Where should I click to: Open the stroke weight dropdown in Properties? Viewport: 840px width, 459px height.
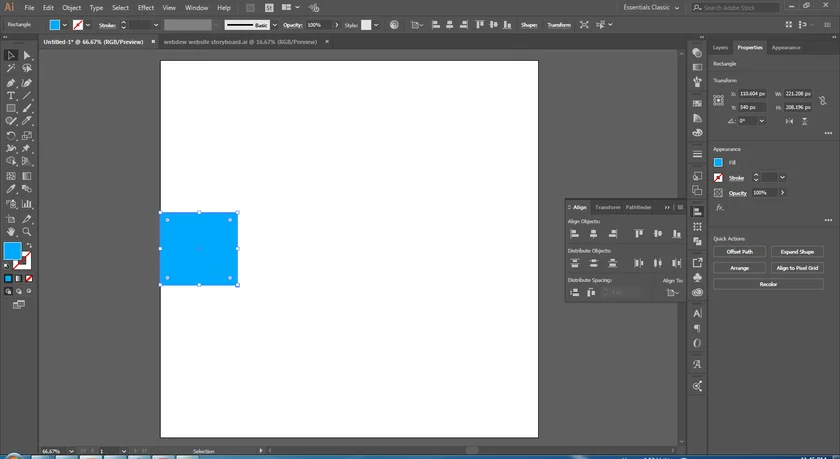(782, 178)
